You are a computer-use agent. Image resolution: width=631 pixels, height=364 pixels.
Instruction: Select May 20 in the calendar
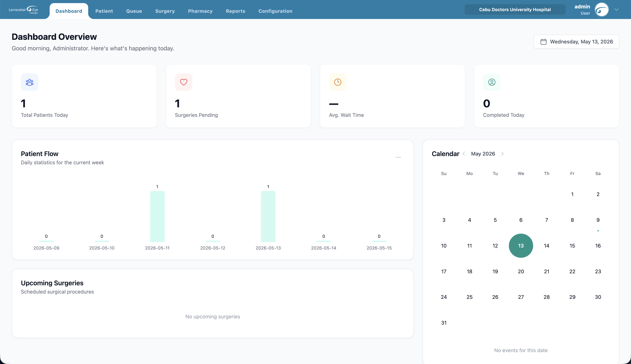(x=521, y=271)
